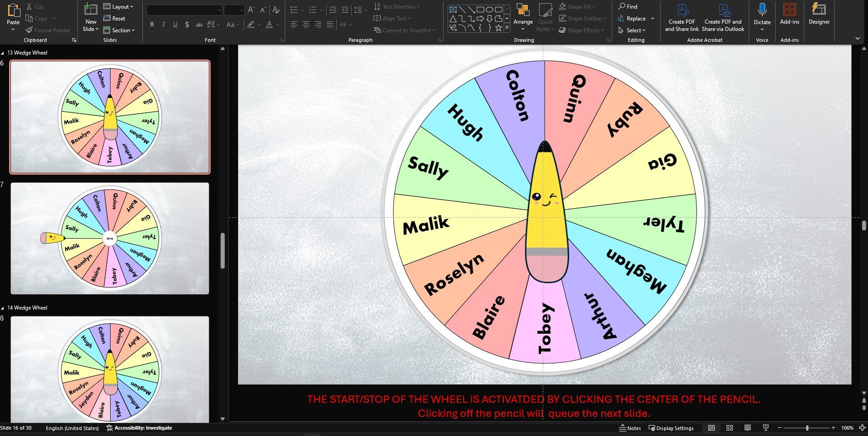Open Quick Styles gallery

[x=544, y=20]
